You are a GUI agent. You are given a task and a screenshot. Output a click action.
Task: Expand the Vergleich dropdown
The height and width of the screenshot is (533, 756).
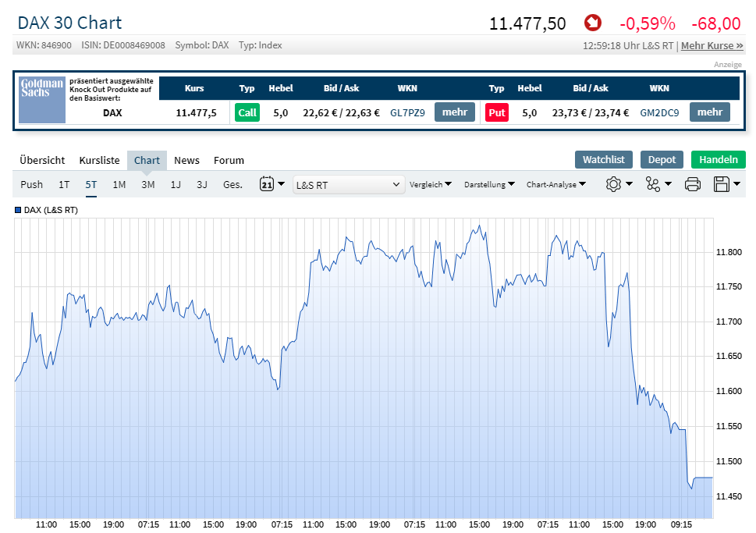click(431, 184)
